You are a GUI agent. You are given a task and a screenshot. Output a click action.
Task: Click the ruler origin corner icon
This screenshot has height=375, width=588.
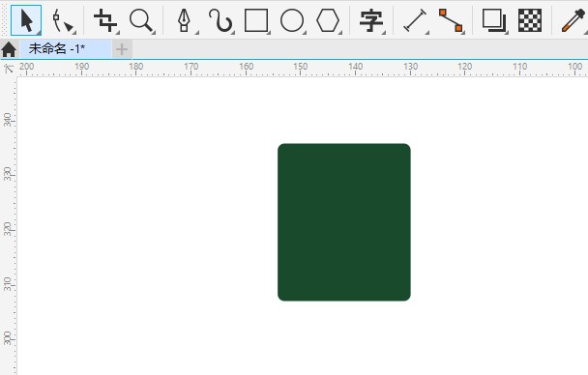(x=9, y=69)
